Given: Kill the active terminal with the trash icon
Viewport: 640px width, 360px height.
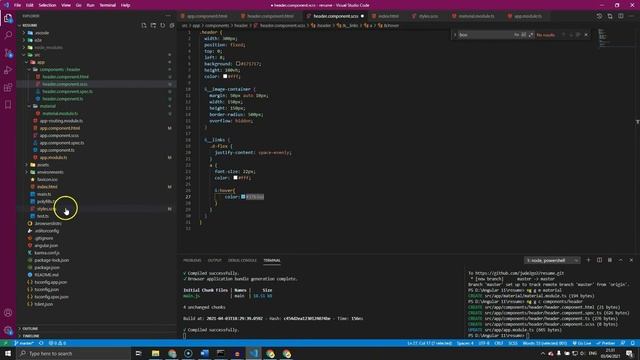Looking at the screenshot, I should [610, 260].
